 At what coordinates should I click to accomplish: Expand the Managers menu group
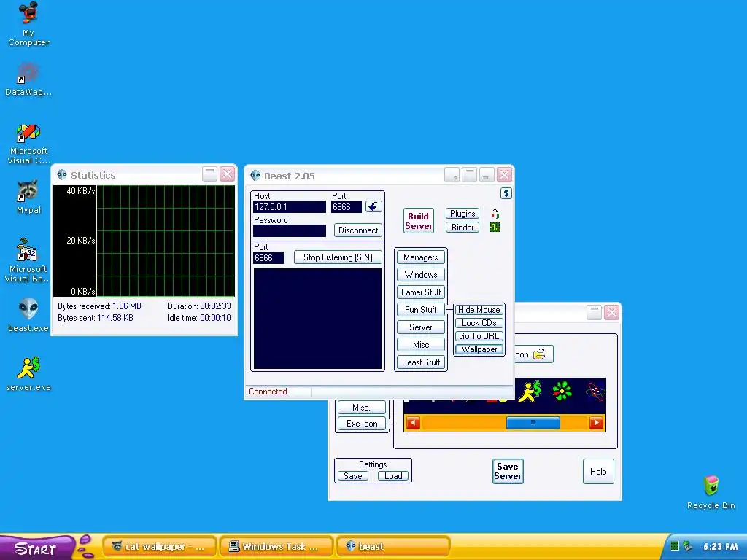pyautogui.click(x=421, y=257)
